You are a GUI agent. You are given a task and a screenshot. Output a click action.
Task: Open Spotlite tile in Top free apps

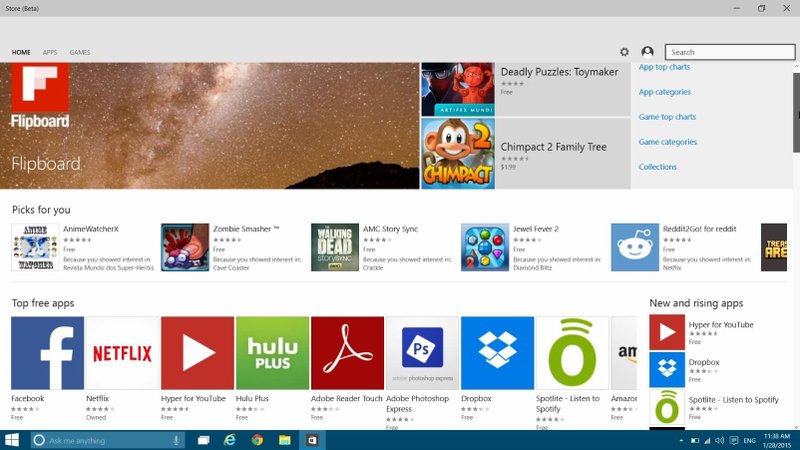(x=572, y=353)
